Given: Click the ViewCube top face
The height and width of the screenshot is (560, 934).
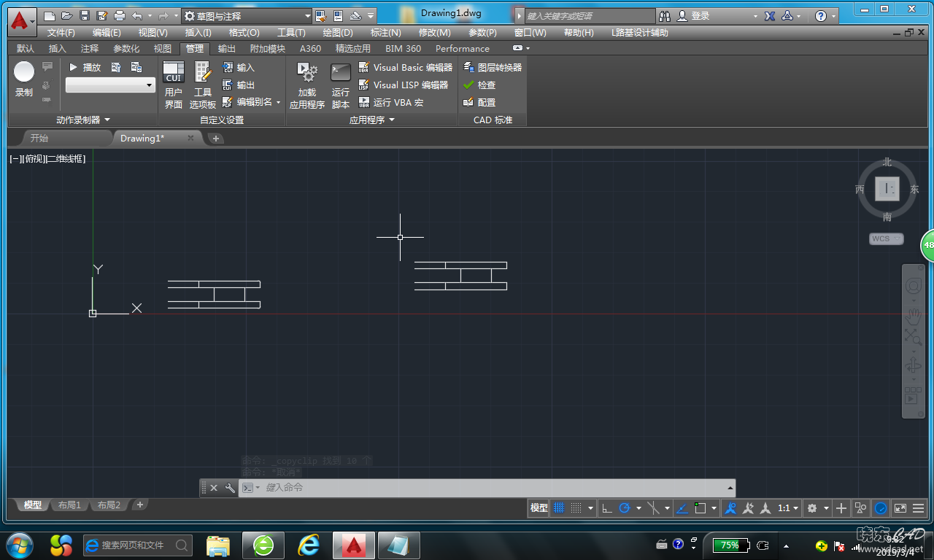Looking at the screenshot, I should 887,190.
